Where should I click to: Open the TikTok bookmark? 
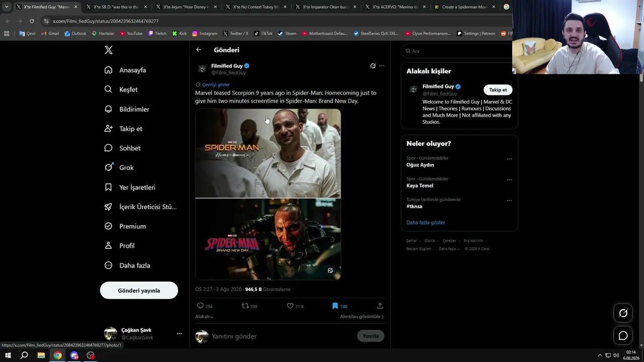pyautogui.click(x=263, y=34)
